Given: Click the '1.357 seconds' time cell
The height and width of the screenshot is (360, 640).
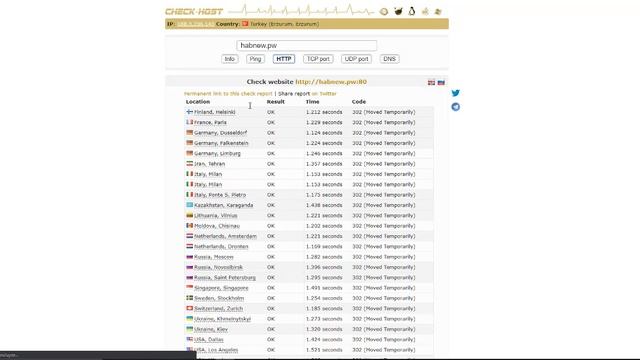Looking at the screenshot, I should click(x=324, y=164).
